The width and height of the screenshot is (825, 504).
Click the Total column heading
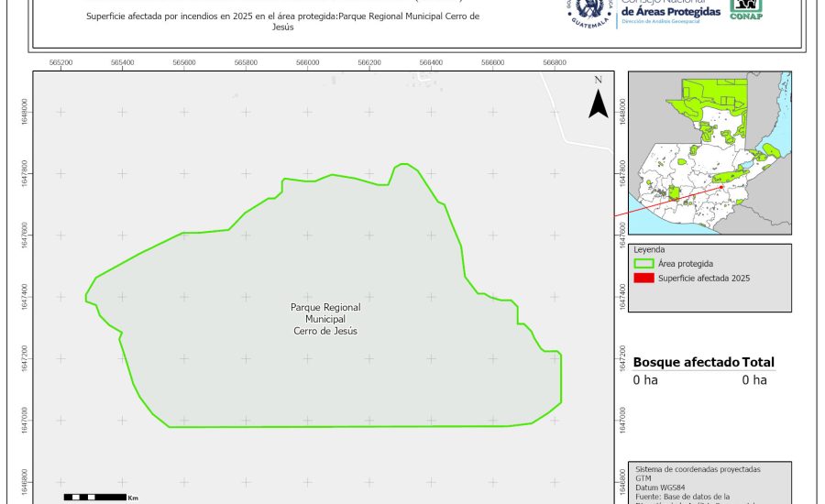pos(758,362)
